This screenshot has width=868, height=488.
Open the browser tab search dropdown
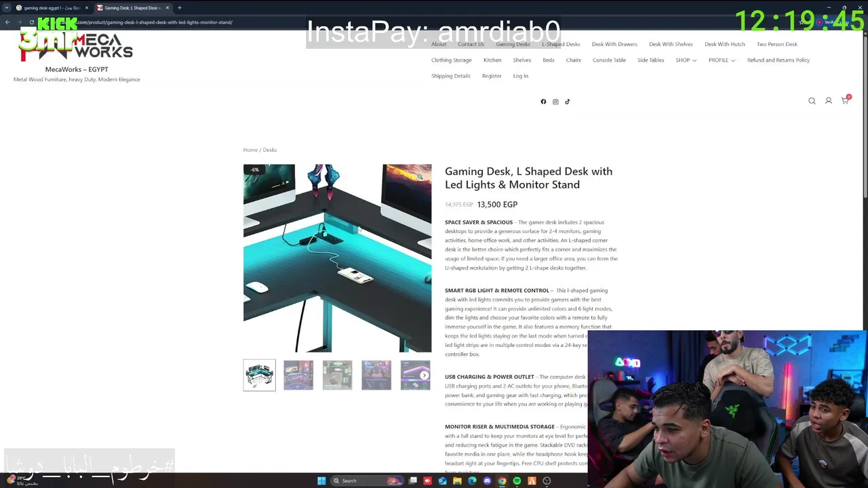click(7, 7)
